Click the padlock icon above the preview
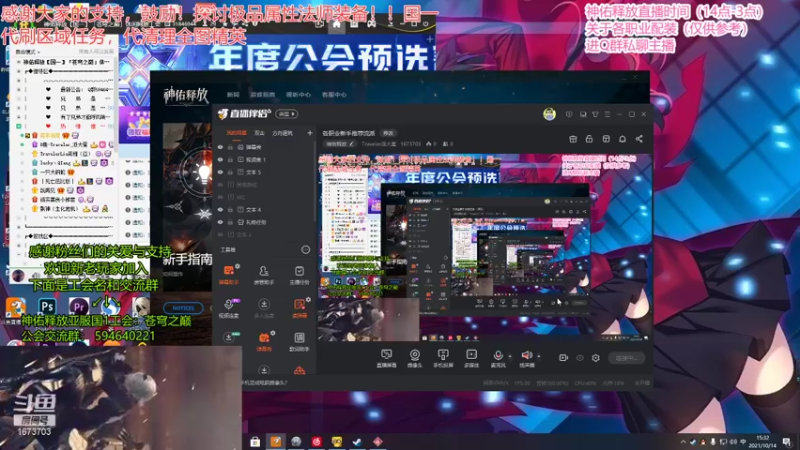Viewport: 800px width, 450px height. click(589, 139)
